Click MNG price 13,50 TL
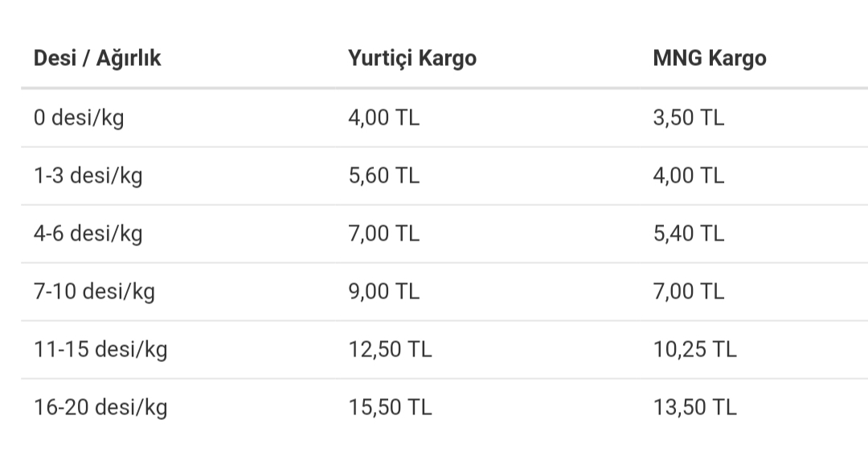 point(694,408)
